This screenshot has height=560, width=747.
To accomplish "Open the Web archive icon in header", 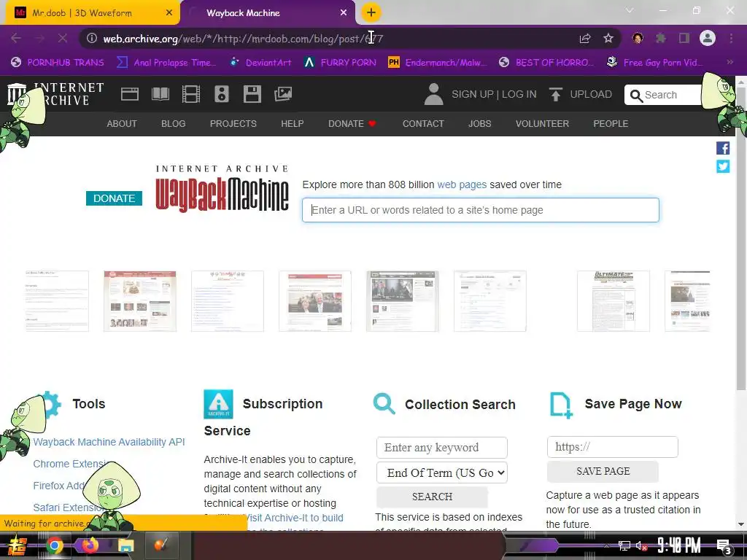I will [130, 94].
